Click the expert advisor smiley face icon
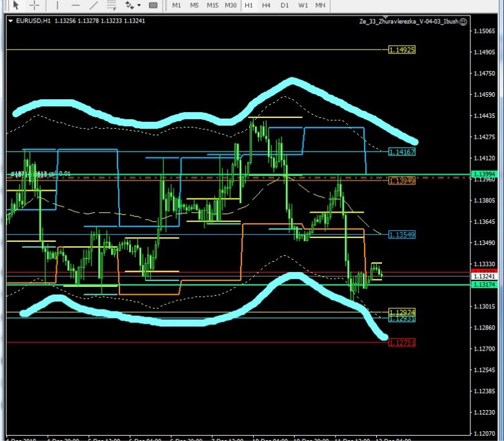The width and height of the screenshot is (504, 441). [463, 21]
